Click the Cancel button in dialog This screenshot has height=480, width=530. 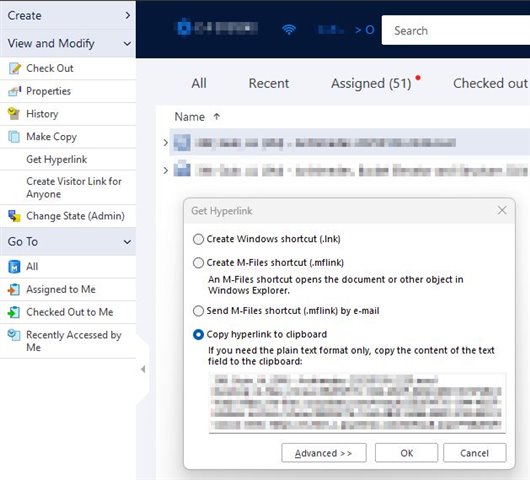pos(475,453)
